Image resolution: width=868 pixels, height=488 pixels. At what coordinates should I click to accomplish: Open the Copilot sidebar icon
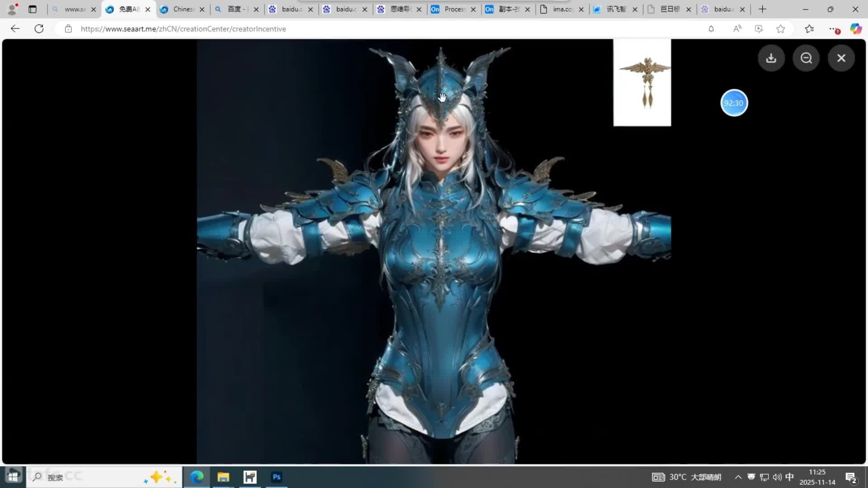tap(855, 29)
